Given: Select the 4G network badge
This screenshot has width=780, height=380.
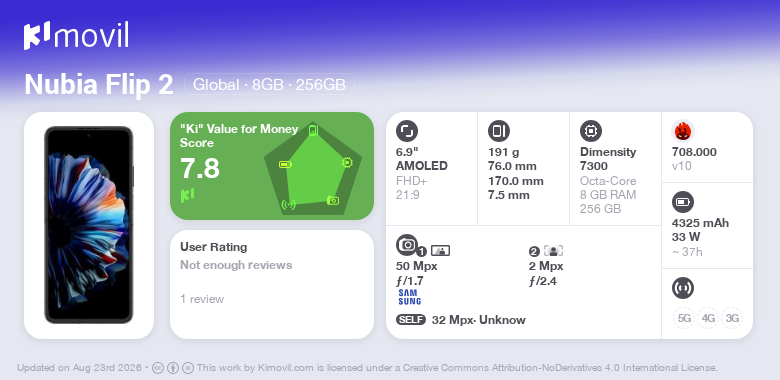Looking at the screenshot, I should (708, 318).
